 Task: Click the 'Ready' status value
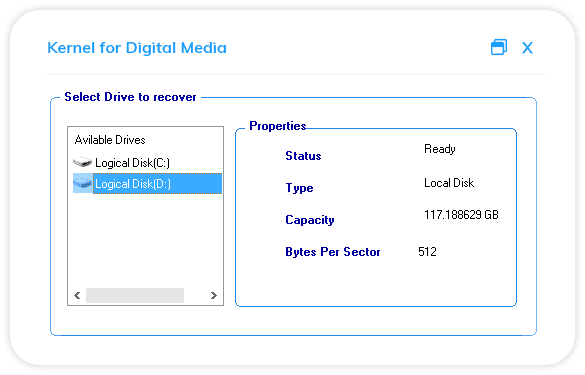[x=440, y=149]
